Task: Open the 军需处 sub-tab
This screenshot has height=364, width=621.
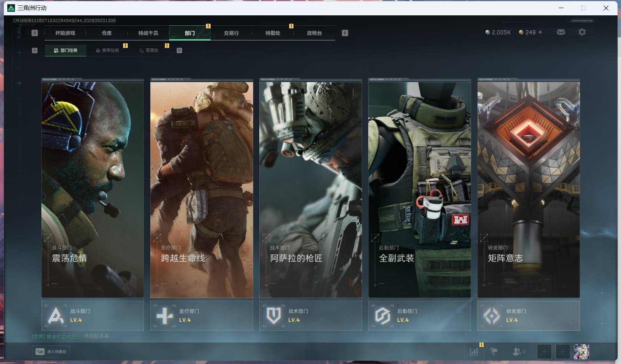Action: [149, 50]
